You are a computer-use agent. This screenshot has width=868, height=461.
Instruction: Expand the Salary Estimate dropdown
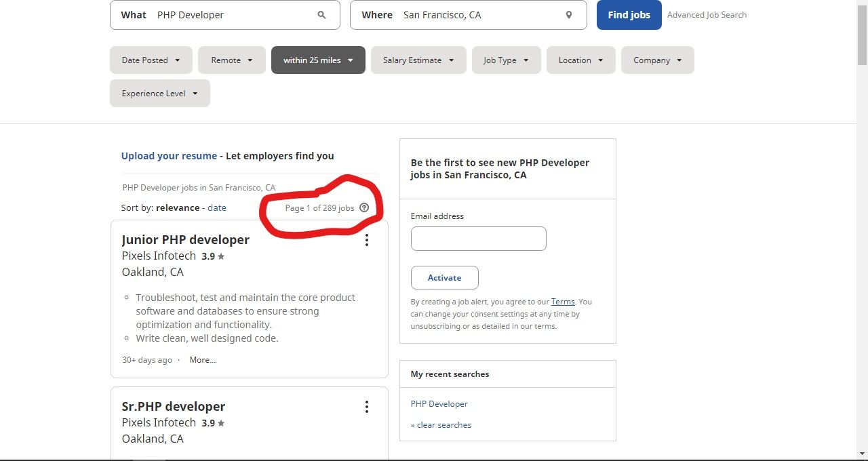click(x=418, y=60)
